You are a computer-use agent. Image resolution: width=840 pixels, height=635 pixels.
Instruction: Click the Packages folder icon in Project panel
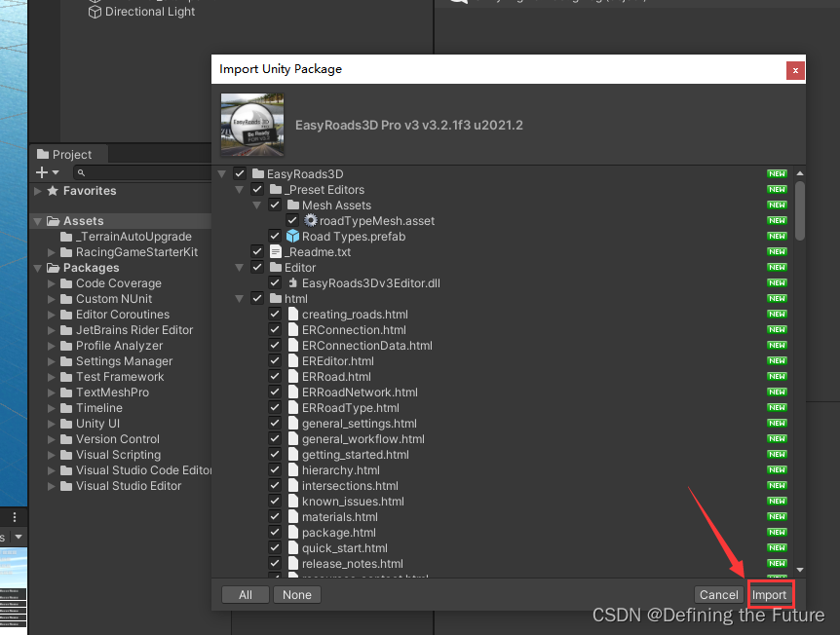click(x=53, y=267)
